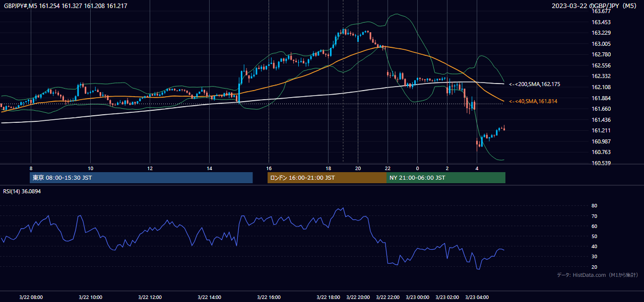Click price scale value 161.884
The width and height of the screenshot is (644, 302).
click(601, 98)
